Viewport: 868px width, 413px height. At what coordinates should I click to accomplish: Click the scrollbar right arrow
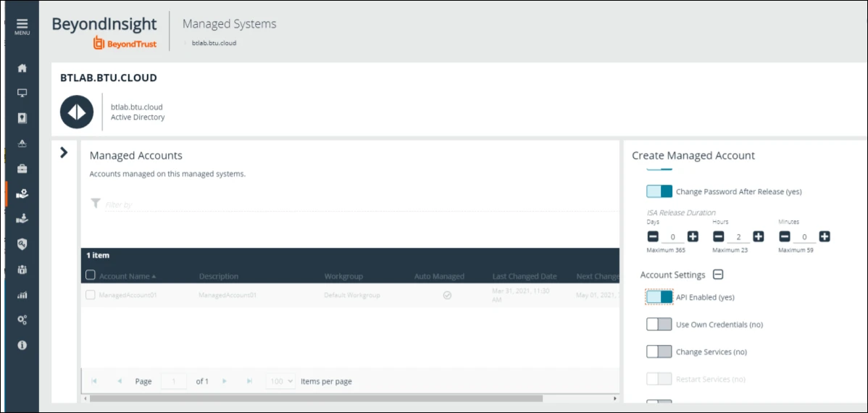[x=615, y=398]
